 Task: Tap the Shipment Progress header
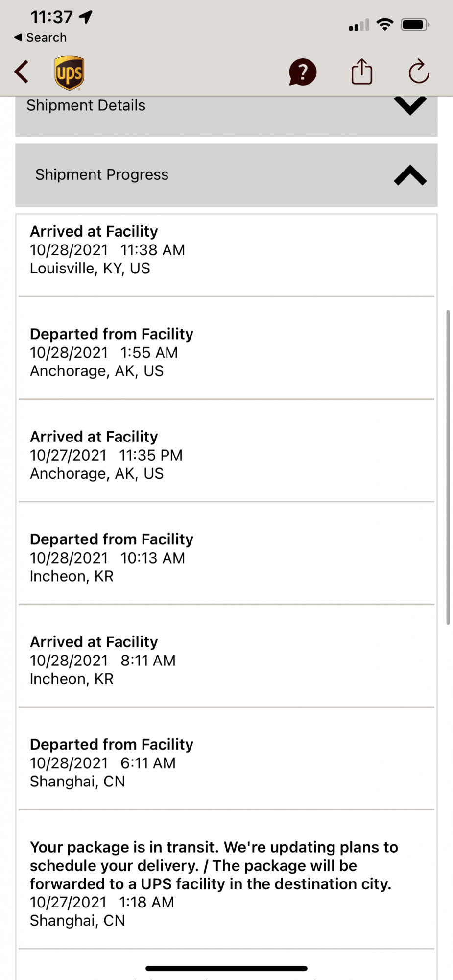(x=102, y=175)
